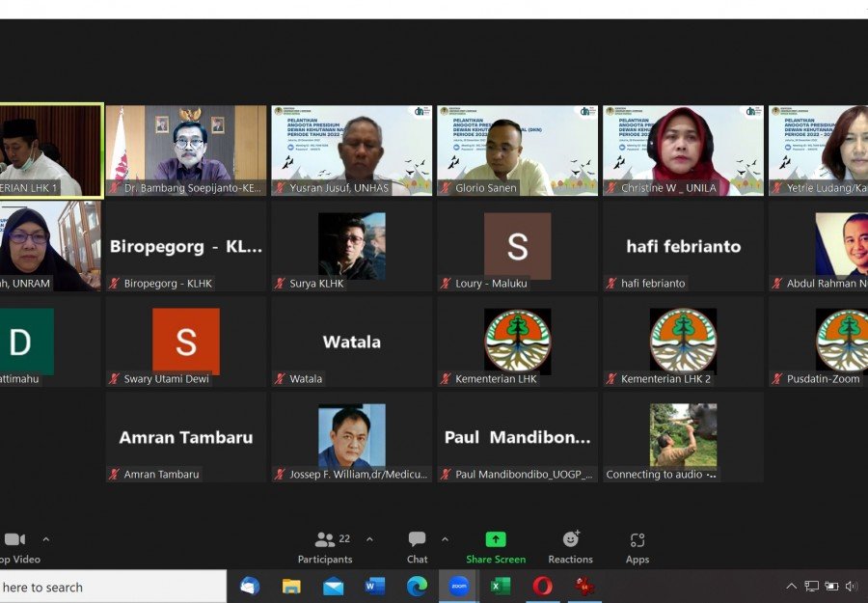Click the orange S avatar of Swary Utami Dewi
The width and height of the screenshot is (868, 603).
coord(186,342)
